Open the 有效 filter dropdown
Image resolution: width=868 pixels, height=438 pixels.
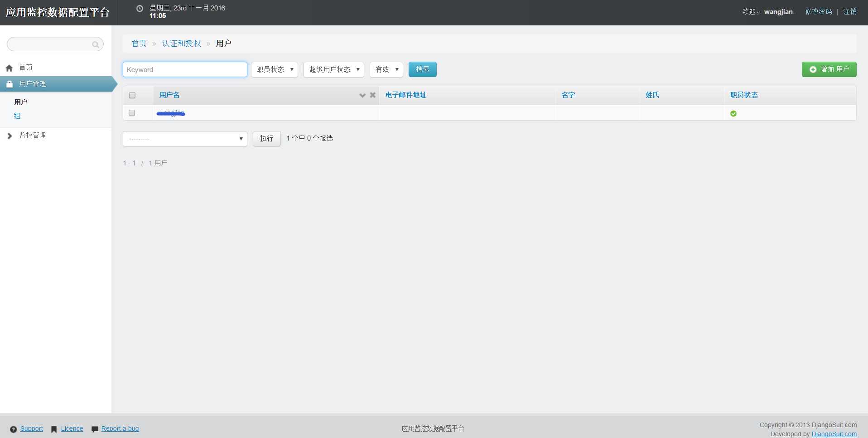tap(386, 69)
